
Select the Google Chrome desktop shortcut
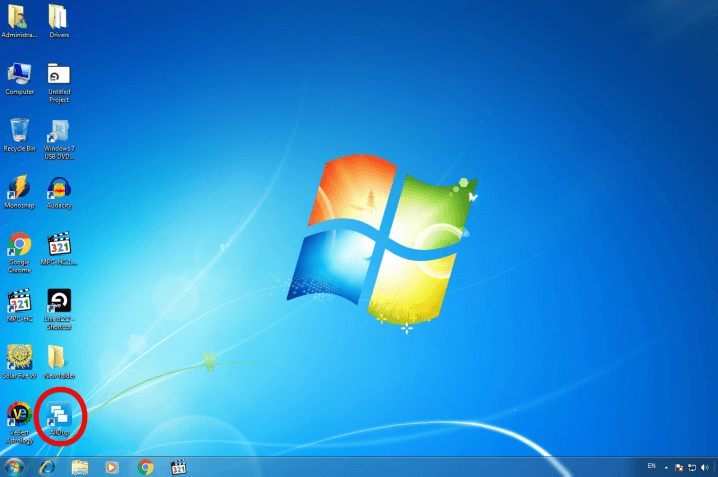click(19, 253)
